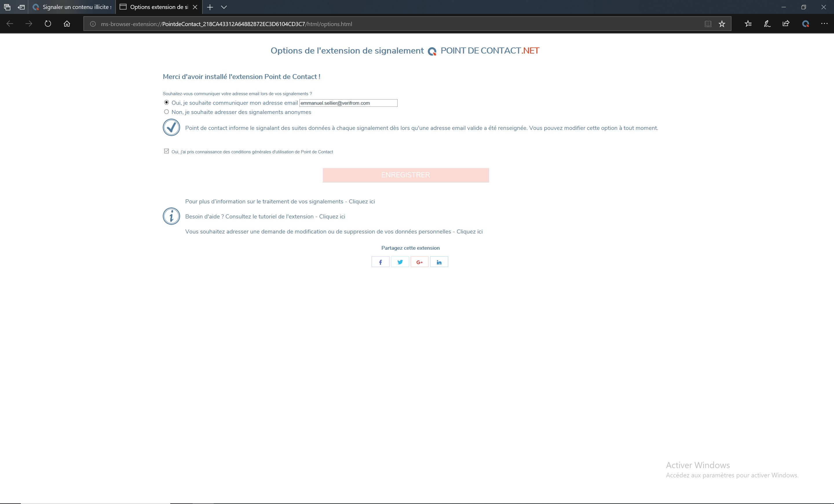Viewport: 834px width, 504px height.
Task: Share extension on Twitter
Action: 400,262
